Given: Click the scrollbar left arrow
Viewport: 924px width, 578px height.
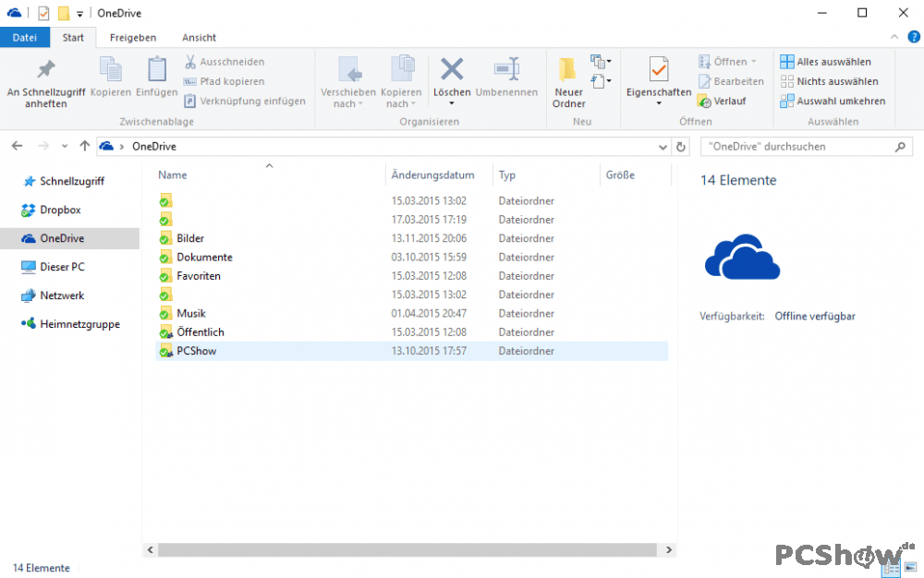Looking at the screenshot, I should click(151, 549).
